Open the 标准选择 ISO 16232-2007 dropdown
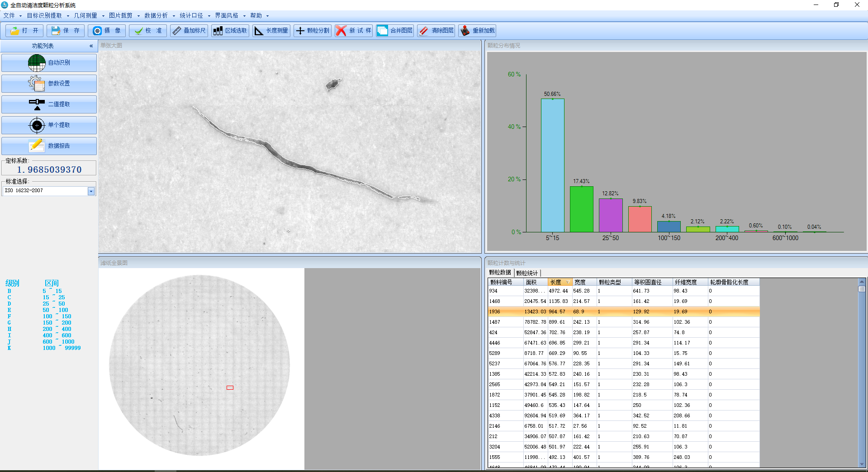The width and height of the screenshot is (868, 472). pyautogui.click(x=91, y=191)
